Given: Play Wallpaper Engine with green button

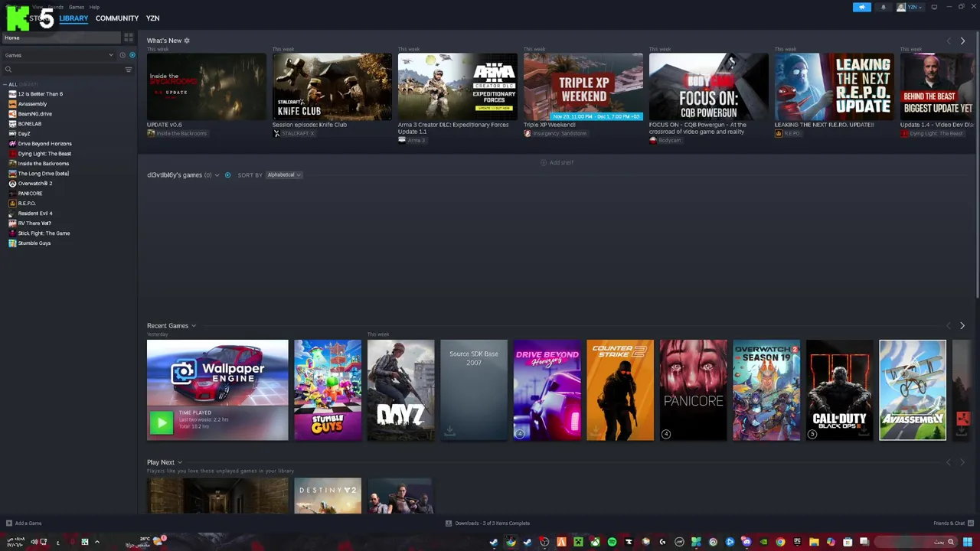Looking at the screenshot, I should click(x=162, y=422).
